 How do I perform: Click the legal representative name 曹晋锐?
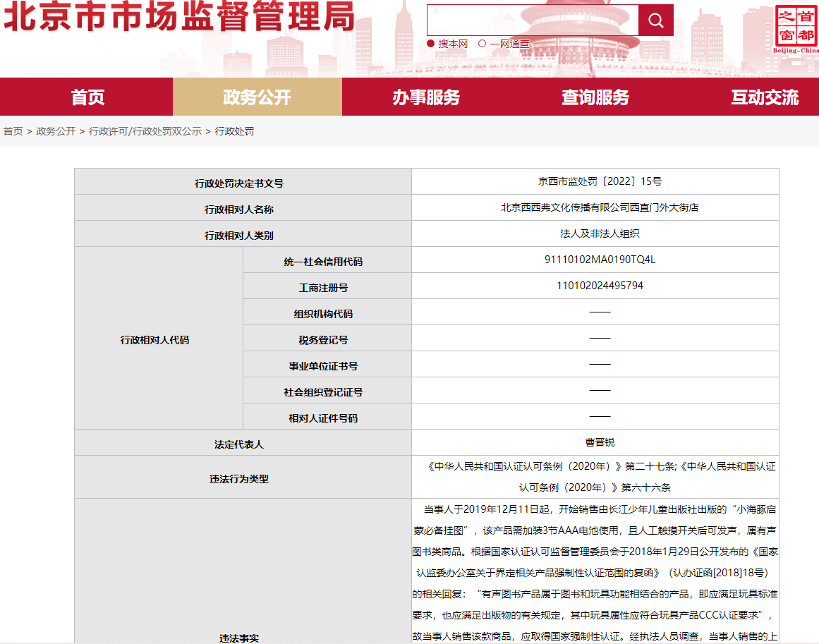pyautogui.click(x=600, y=442)
